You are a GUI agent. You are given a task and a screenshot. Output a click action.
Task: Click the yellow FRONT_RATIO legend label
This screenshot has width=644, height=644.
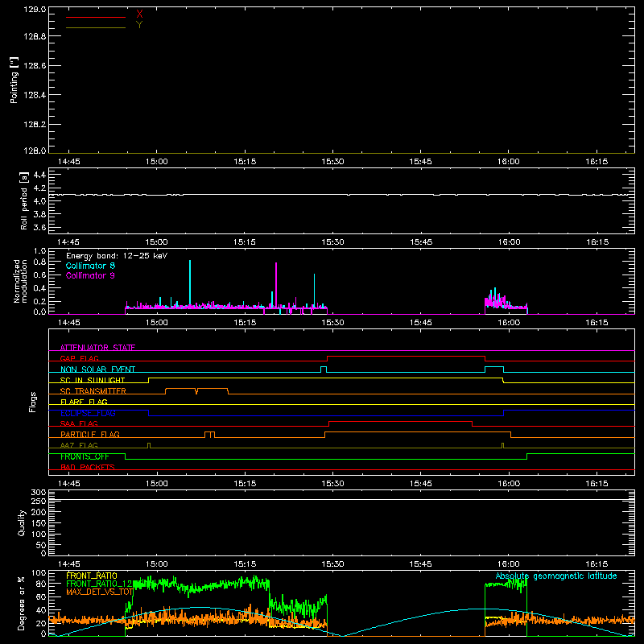click(x=92, y=576)
